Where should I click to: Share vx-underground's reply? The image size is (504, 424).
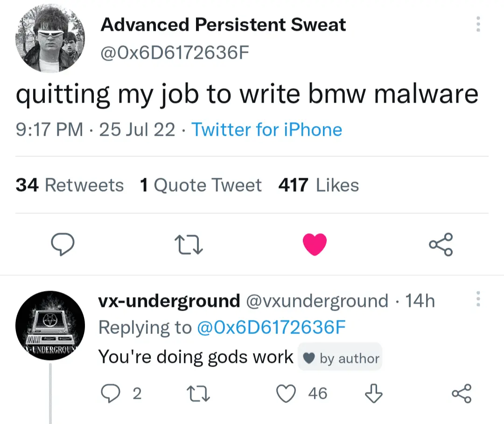click(462, 394)
